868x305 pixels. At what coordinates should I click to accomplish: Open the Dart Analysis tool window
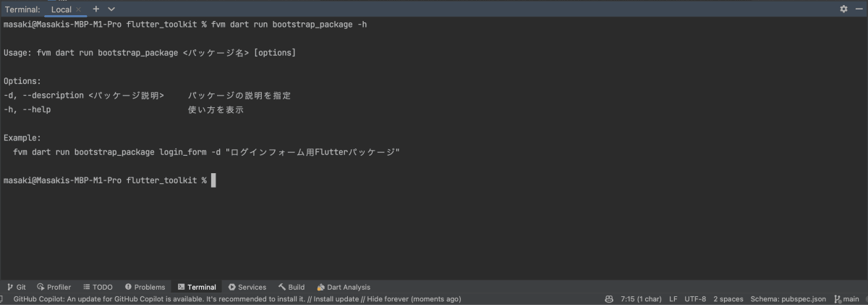click(344, 287)
